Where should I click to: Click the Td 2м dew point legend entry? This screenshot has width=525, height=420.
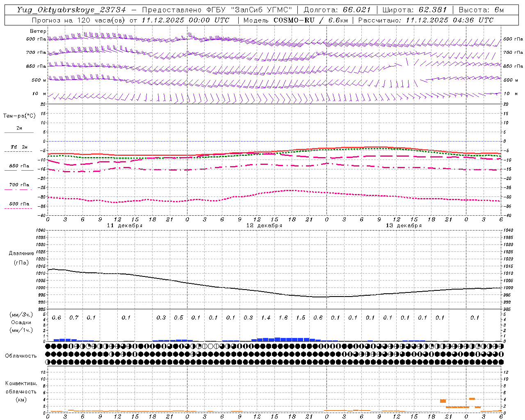tap(19, 147)
